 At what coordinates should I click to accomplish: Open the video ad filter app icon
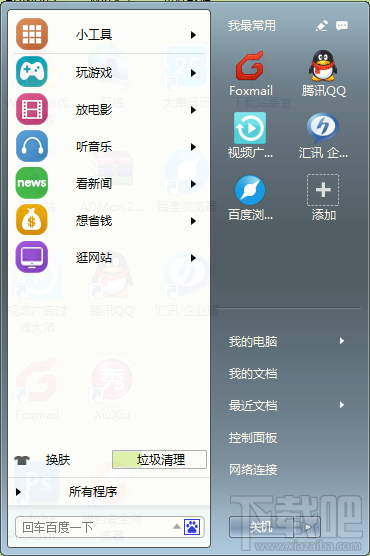(250, 128)
